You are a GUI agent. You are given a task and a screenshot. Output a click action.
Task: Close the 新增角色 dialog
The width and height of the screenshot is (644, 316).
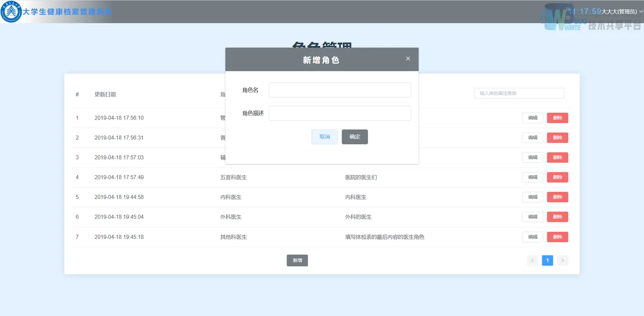pyautogui.click(x=408, y=58)
